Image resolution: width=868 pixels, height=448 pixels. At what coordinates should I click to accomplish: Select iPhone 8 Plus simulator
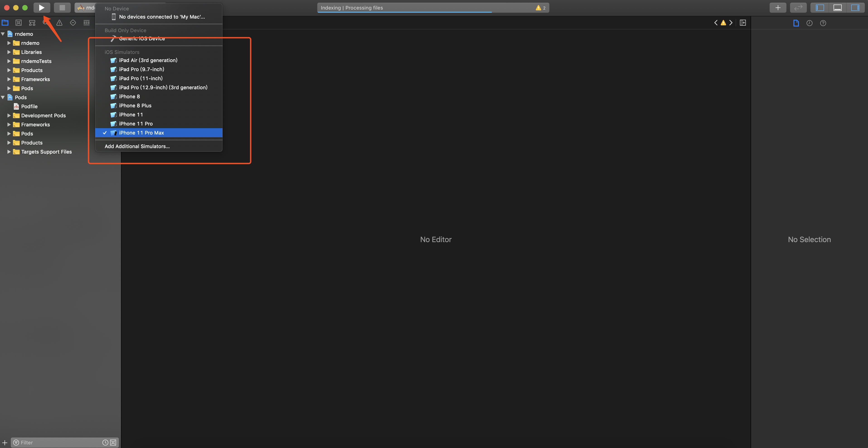[x=135, y=105]
